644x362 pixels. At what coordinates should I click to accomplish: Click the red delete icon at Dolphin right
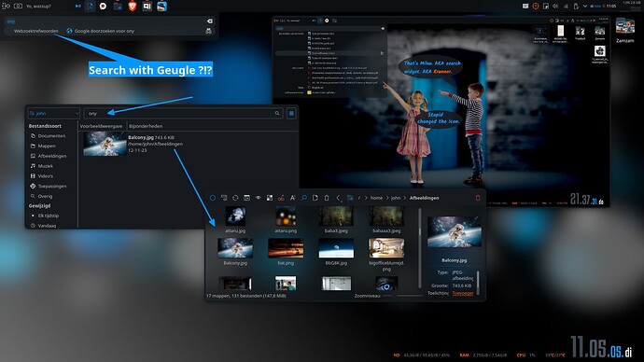coord(478,198)
